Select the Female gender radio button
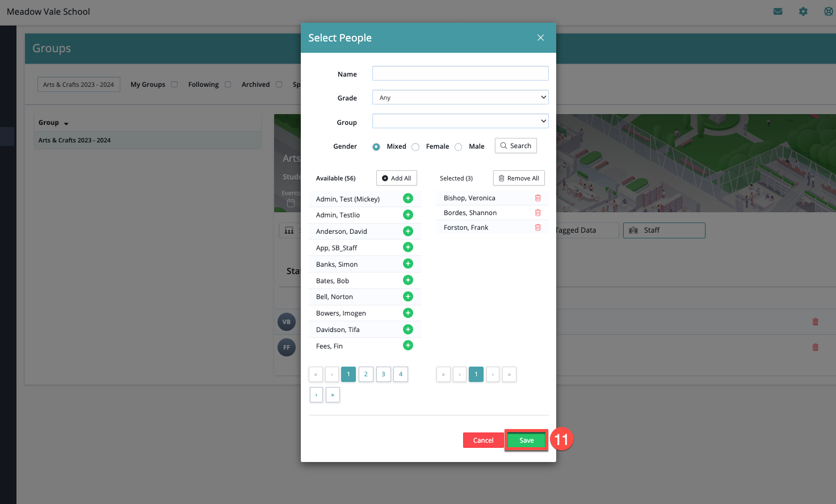 (415, 147)
